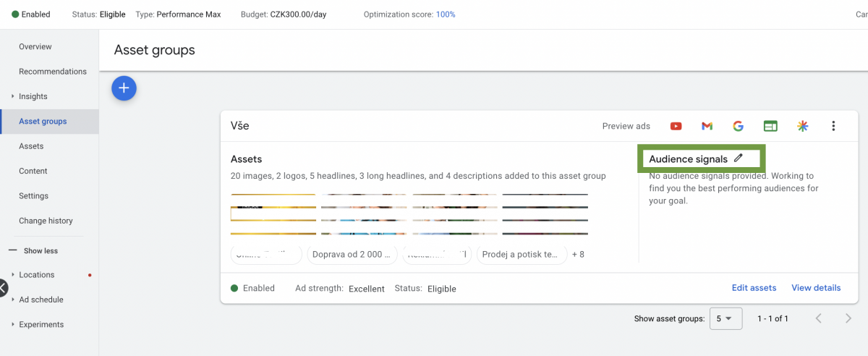Click the Edit assets link
The width and height of the screenshot is (868, 356).
(754, 288)
